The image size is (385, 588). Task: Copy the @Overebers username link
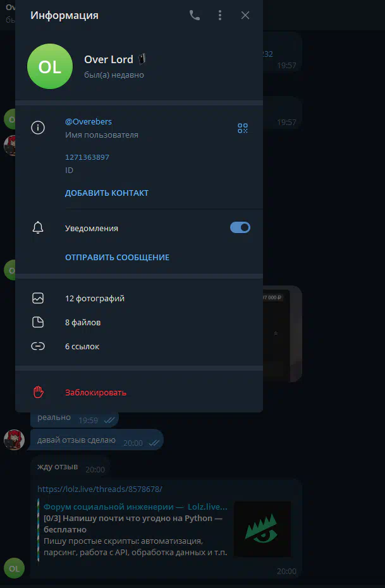click(88, 121)
